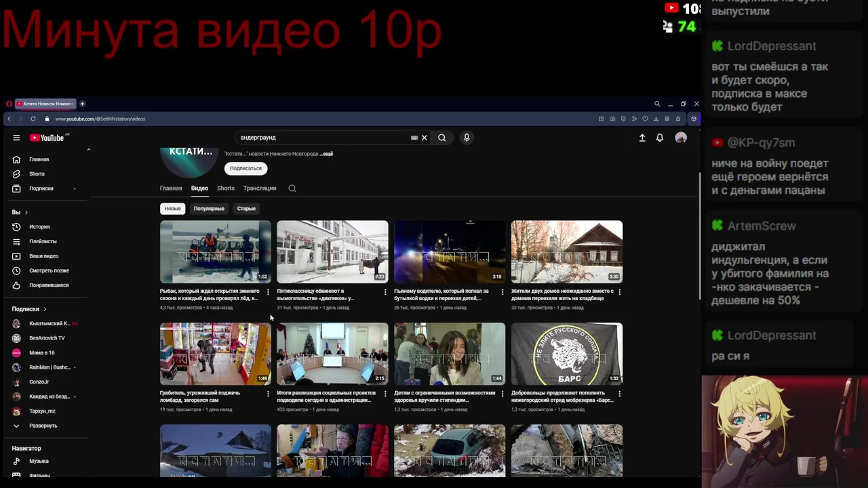Play the Пьяному водителю night video thumbnail

(x=450, y=251)
